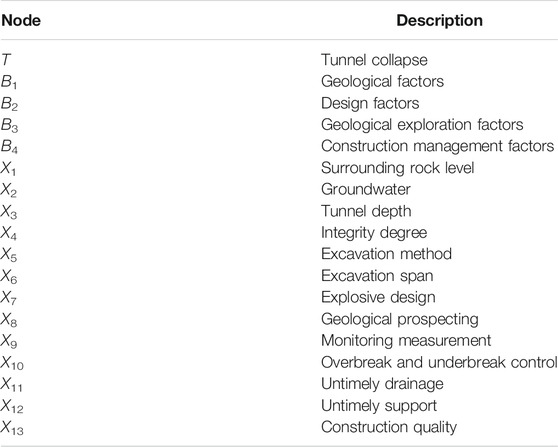Click Integrity degree description
This screenshot has height=447, width=558.
(374, 233)
